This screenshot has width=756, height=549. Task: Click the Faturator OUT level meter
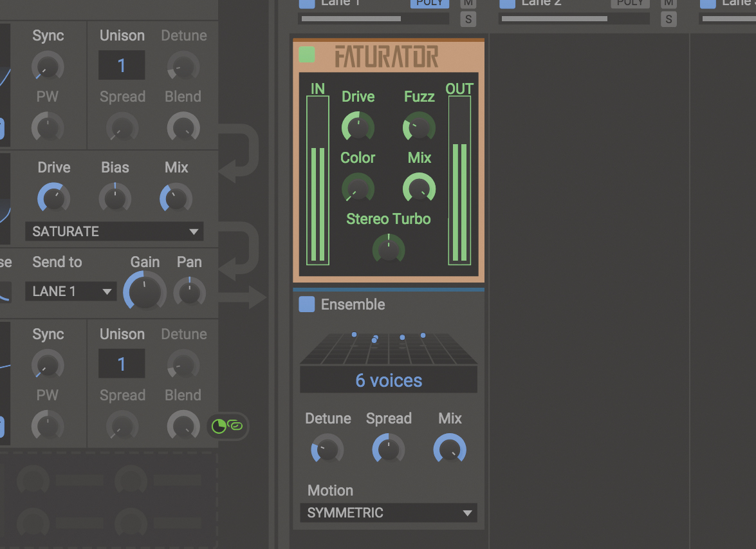459,180
